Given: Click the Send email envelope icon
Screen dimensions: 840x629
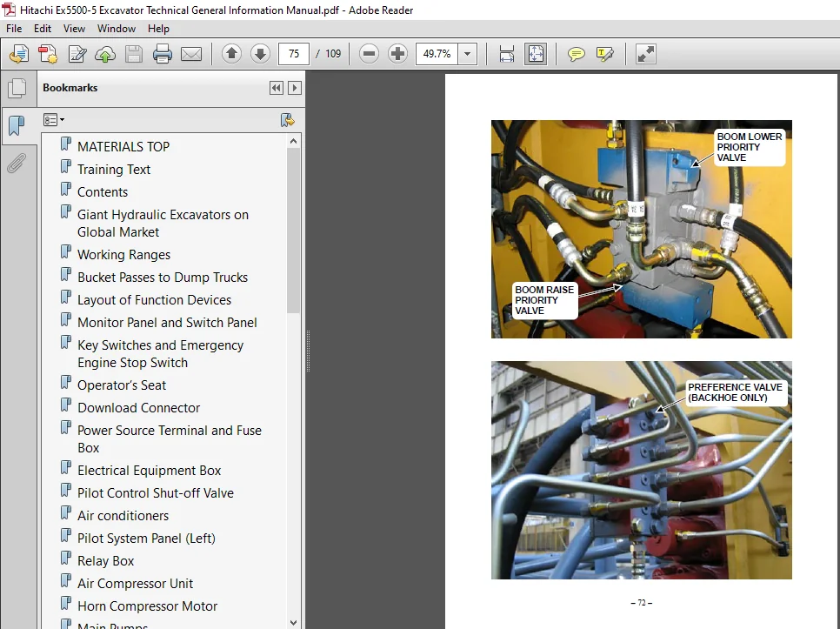Looking at the screenshot, I should (191, 54).
